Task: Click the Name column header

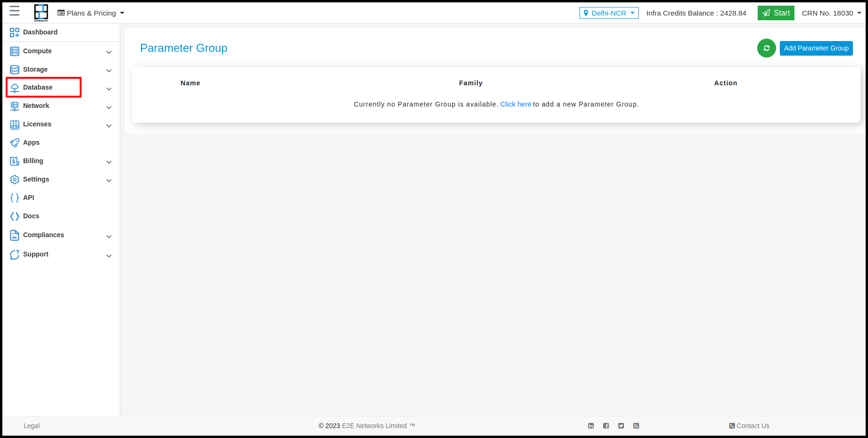Action: click(x=190, y=83)
